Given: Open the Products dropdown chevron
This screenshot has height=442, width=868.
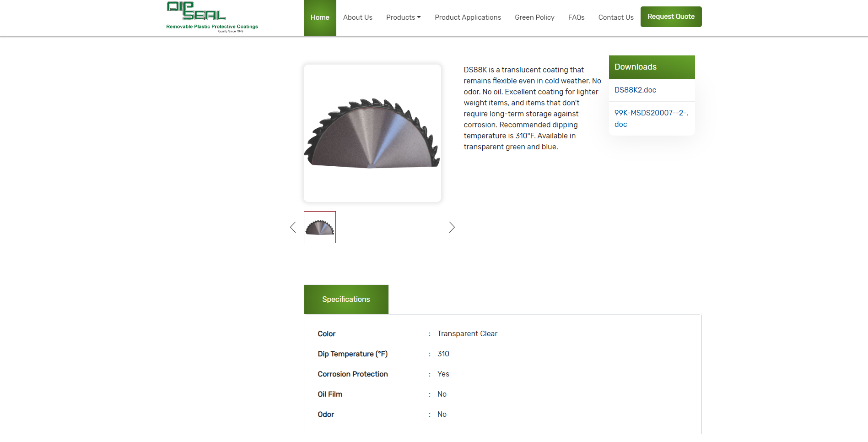Looking at the screenshot, I should pyautogui.click(x=418, y=17).
